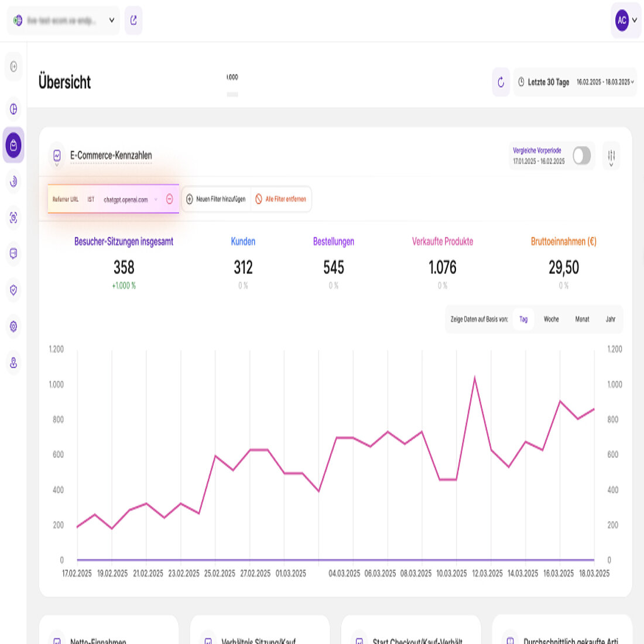This screenshot has height=644, width=644.
Task: Click the face-scan icon in the sidebar
Action: [x=13, y=218]
